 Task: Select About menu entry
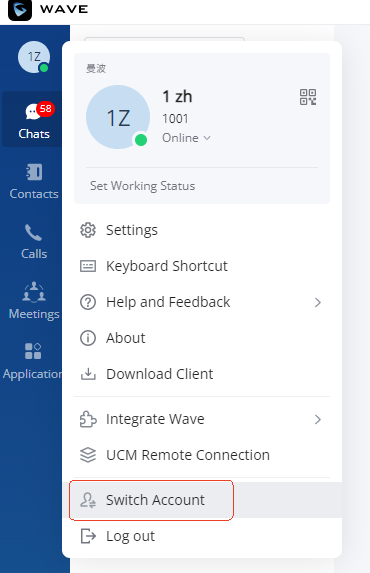202,338
